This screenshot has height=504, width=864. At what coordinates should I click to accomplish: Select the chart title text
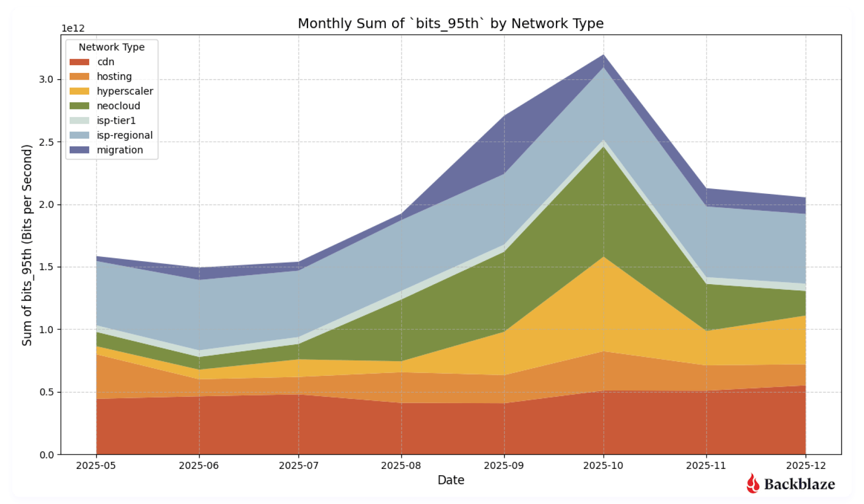click(x=451, y=23)
